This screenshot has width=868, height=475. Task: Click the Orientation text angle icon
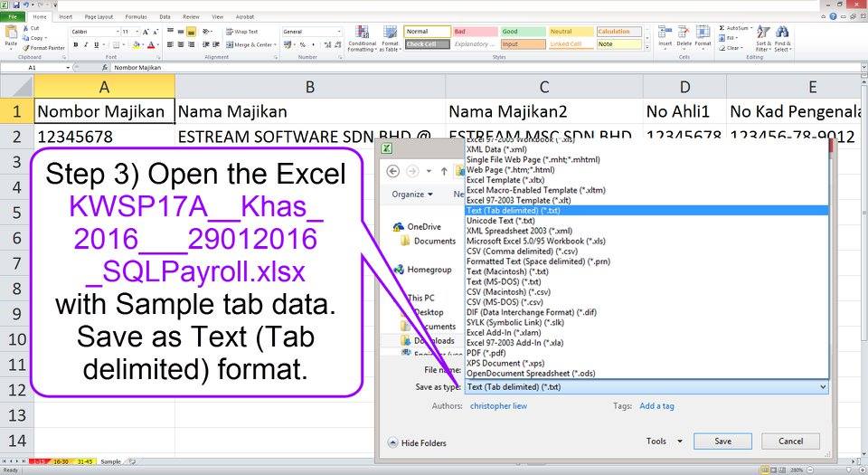tap(206, 32)
